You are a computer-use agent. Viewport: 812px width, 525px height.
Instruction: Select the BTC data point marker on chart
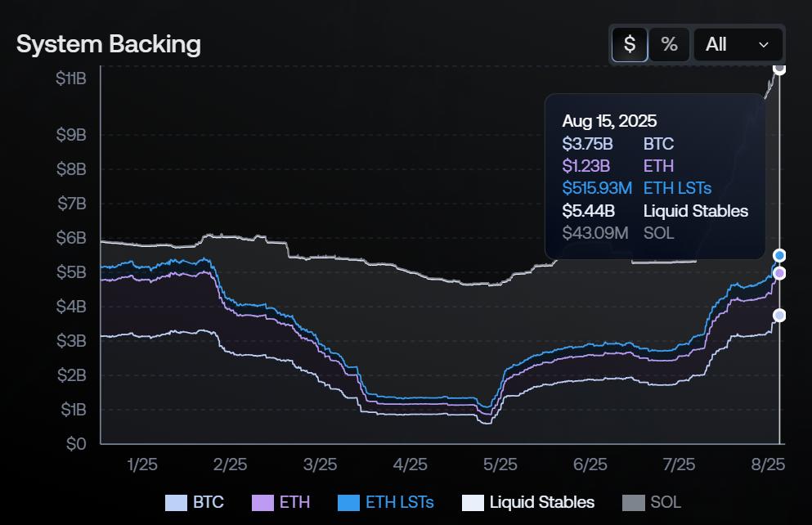point(779,316)
